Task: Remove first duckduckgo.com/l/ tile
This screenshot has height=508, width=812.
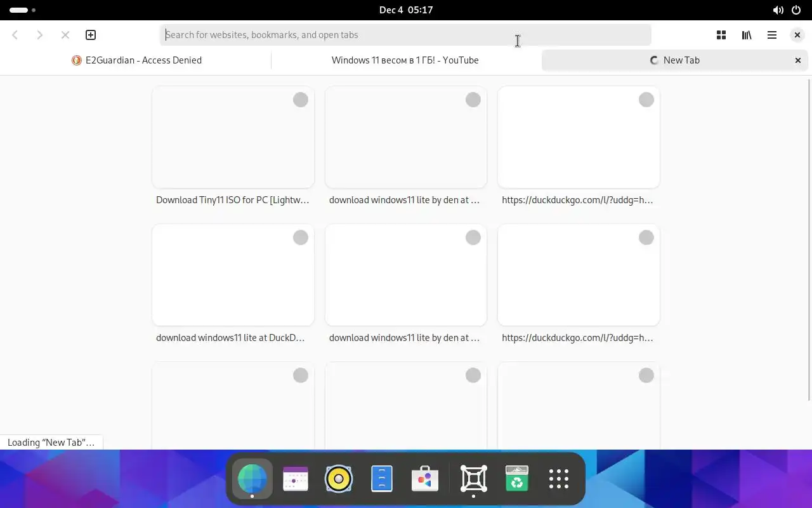Action: point(646,100)
